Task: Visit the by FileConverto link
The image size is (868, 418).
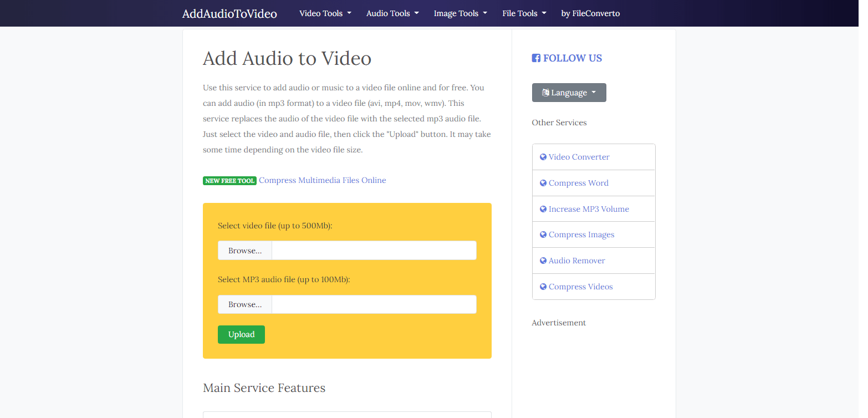Action: 590,13
